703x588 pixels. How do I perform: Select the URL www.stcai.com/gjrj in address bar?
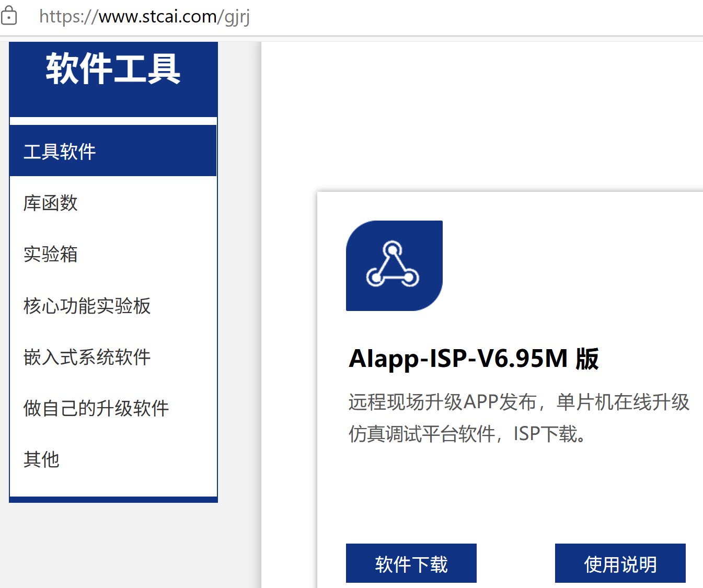[x=145, y=17]
